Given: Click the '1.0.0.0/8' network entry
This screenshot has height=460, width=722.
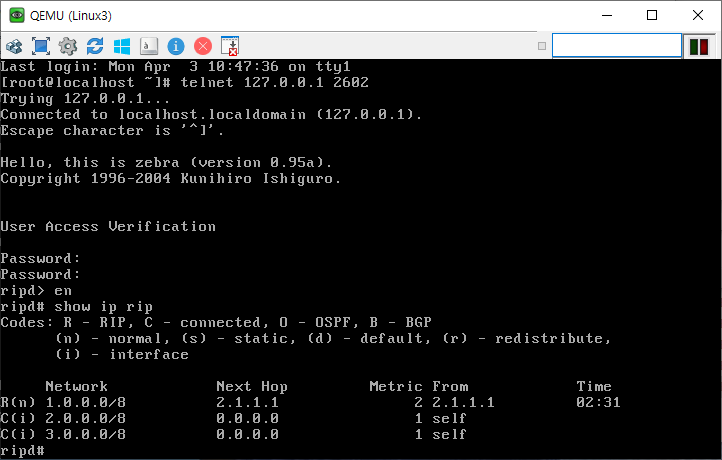Looking at the screenshot, I should [86, 402].
